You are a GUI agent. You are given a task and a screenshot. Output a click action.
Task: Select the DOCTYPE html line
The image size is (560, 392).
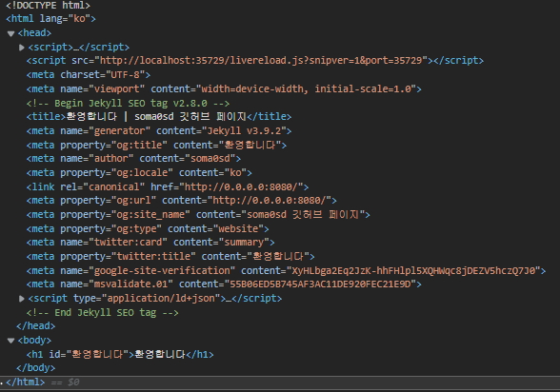48,6
